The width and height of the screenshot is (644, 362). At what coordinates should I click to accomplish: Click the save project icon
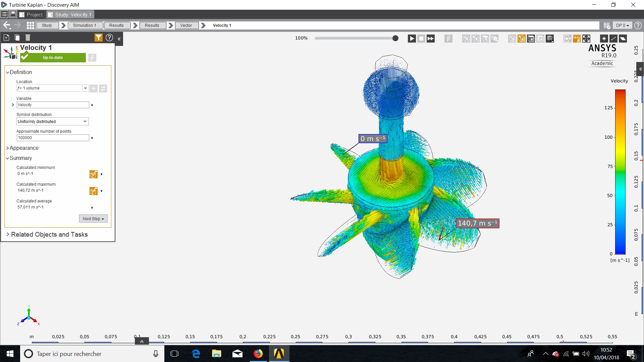click(x=13, y=14)
